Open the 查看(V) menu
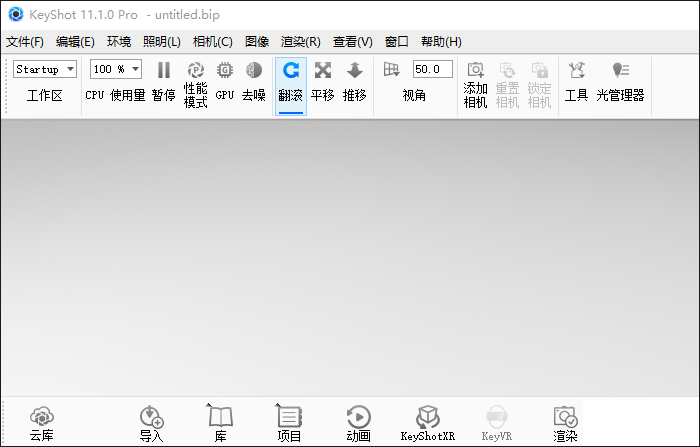 [x=352, y=42]
